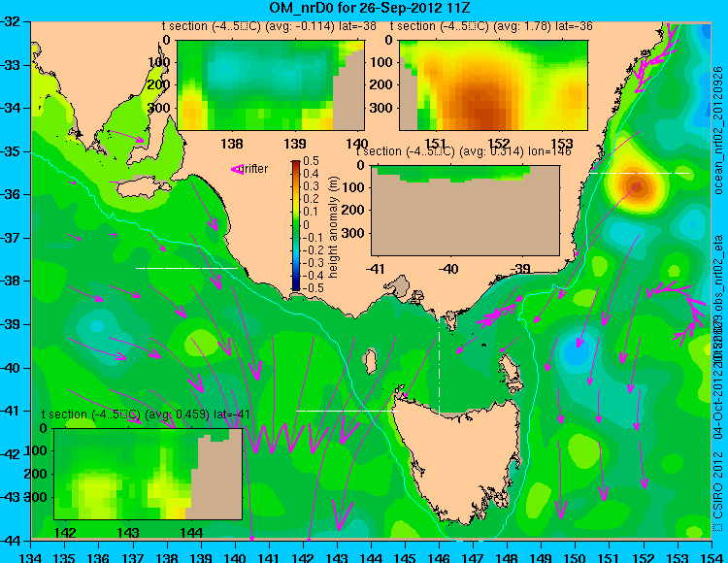Image resolution: width=728 pixels, height=563 pixels.
Task: Click the 0.3 value on the color bar
Action: [x=311, y=186]
